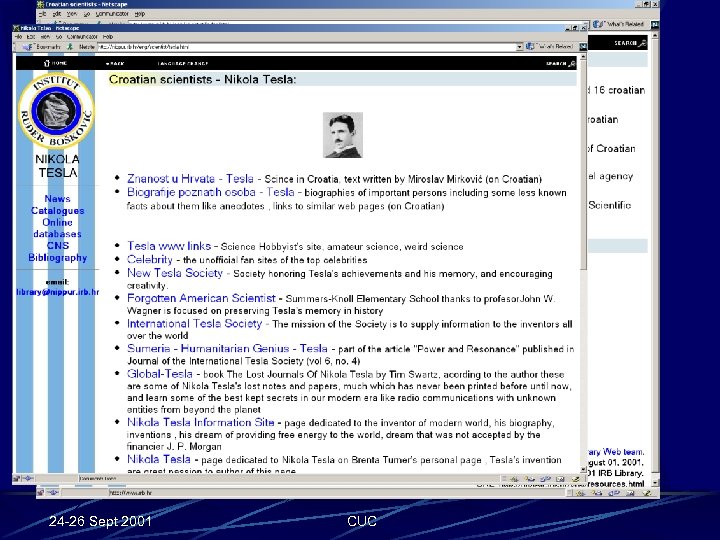Viewport: 720px width, 540px height.
Task: Open Online databases in the sidebar
Action: tap(57, 228)
